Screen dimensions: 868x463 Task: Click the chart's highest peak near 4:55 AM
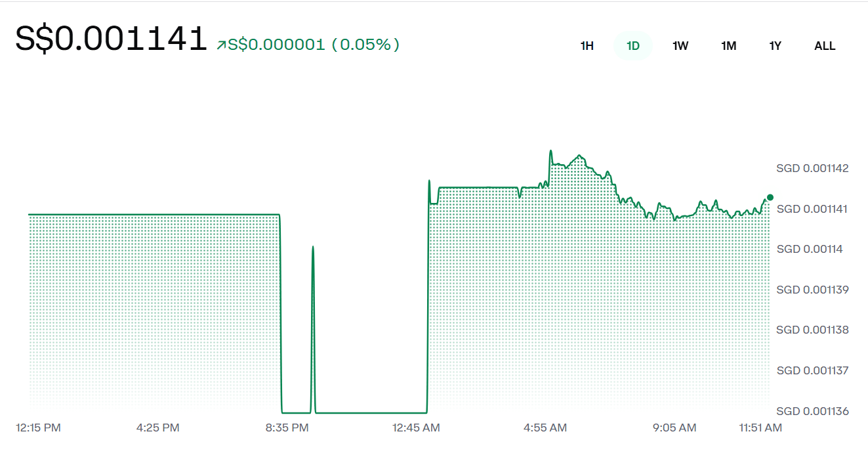[550, 151]
